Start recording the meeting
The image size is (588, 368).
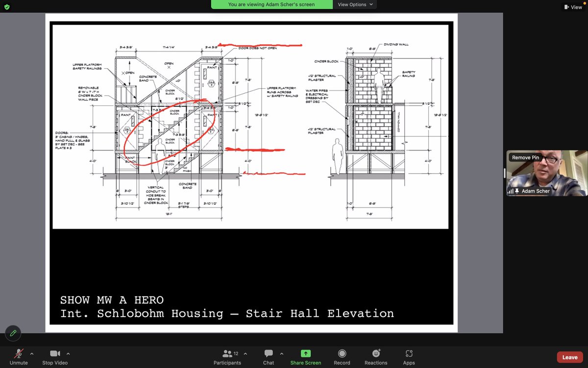click(342, 357)
